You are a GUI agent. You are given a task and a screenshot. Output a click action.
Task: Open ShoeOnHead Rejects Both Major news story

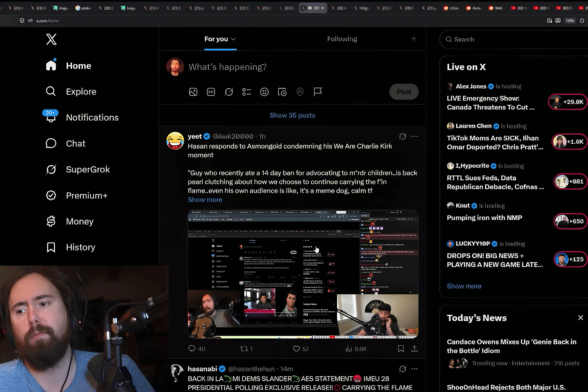pyautogui.click(x=506, y=387)
